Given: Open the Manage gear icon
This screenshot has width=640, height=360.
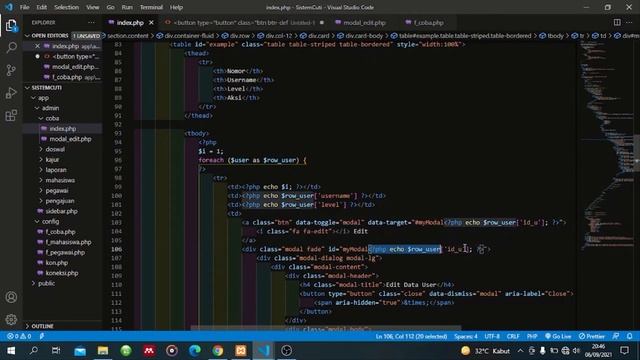Looking at the screenshot, I should pos(11,319).
